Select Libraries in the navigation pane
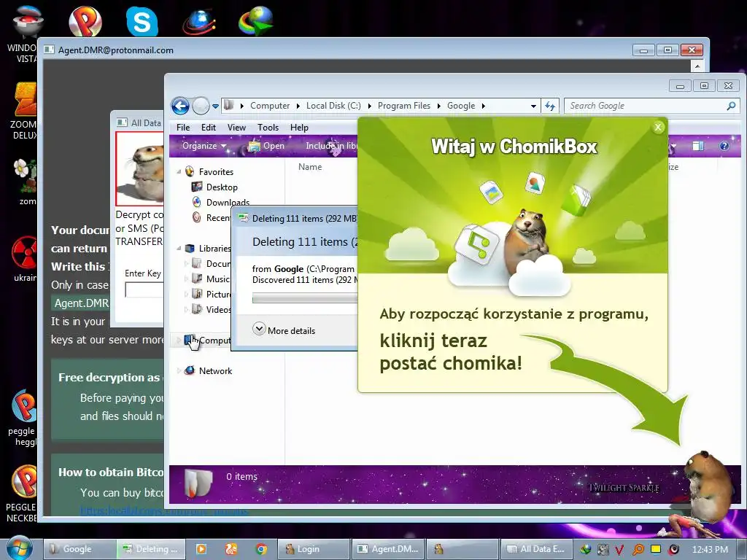The height and width of the screenshot is (560, 747). (x=215, y=248)
